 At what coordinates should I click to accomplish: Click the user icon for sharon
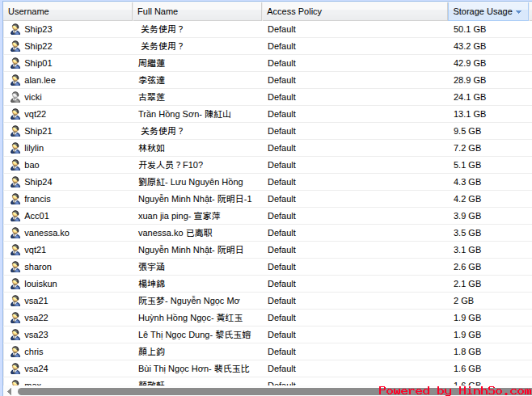15,267
